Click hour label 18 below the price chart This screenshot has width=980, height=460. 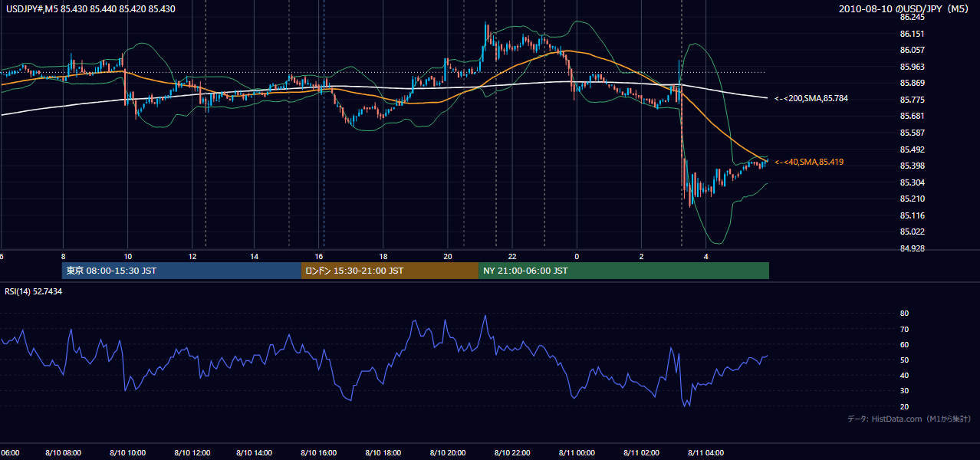(x=384, y=257)
